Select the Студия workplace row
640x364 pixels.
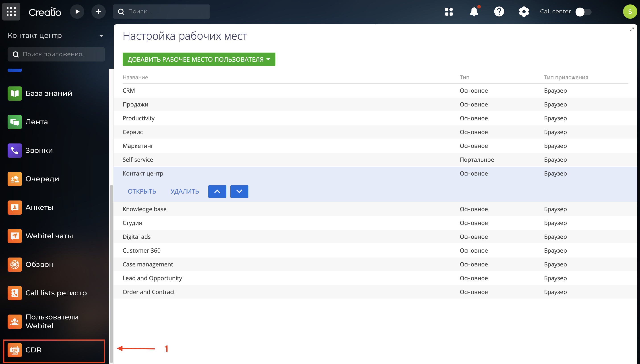point(375,223)
